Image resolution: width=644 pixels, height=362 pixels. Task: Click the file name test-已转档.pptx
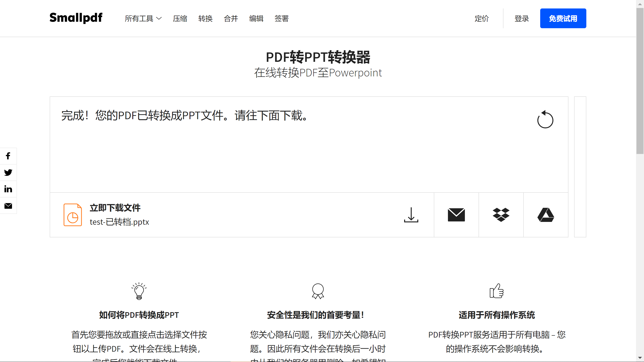coord(119,222)
